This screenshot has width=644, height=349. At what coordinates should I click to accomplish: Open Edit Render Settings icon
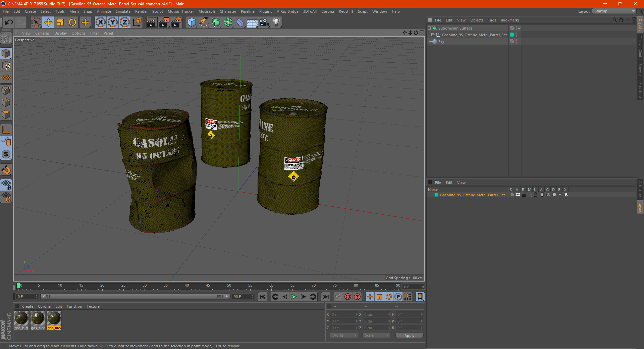tap(176, 22)
